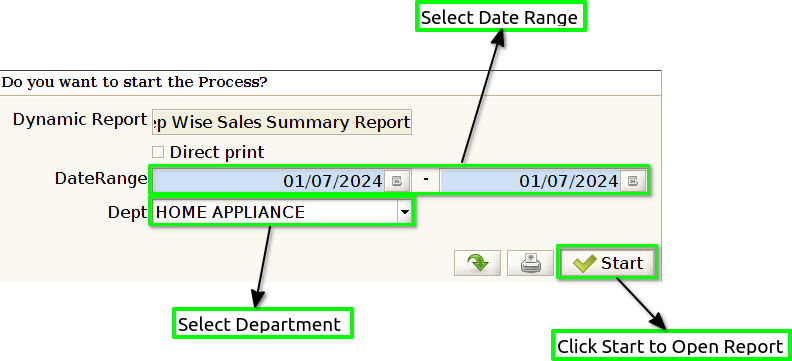Open calendar picker for start date
Image resolution: width=792 pixels, height=361 pixels.
(x=397, y=181)
